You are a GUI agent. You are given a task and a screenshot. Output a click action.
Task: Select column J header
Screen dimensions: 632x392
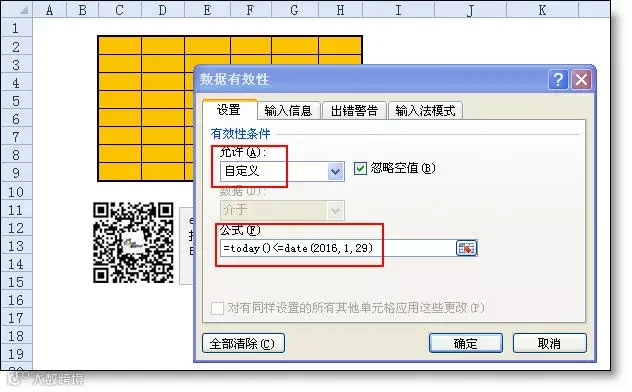[x=470, y=9]
